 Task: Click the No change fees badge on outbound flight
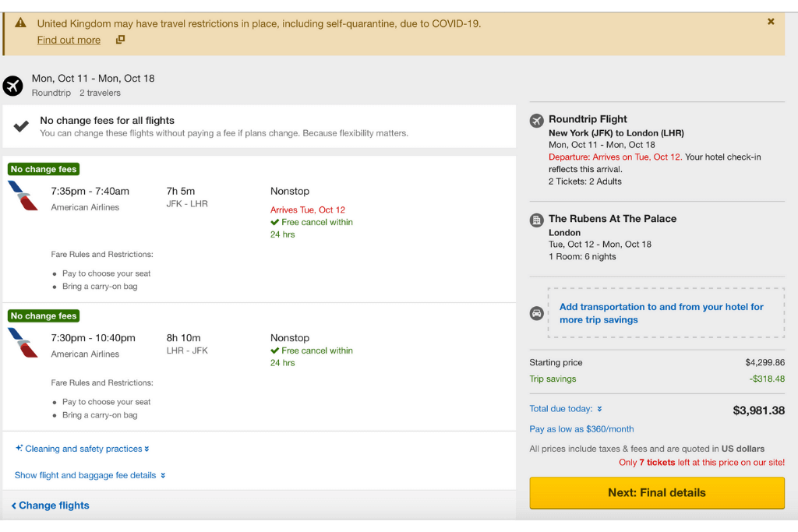tap(44, 169)
